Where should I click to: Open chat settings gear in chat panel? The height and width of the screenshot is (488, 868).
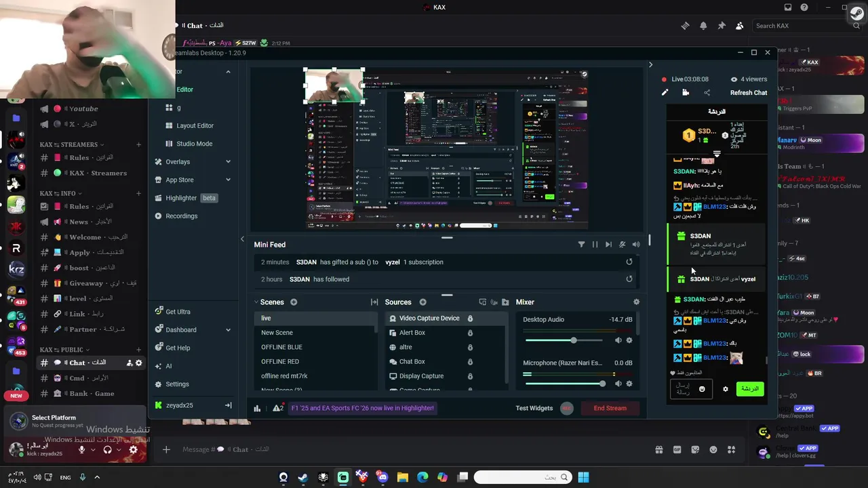click(x=726, y=389)
